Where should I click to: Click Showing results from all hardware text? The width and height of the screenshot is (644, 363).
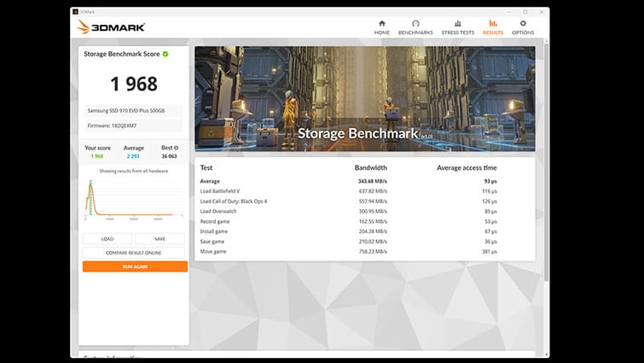[x=133, y=171]
